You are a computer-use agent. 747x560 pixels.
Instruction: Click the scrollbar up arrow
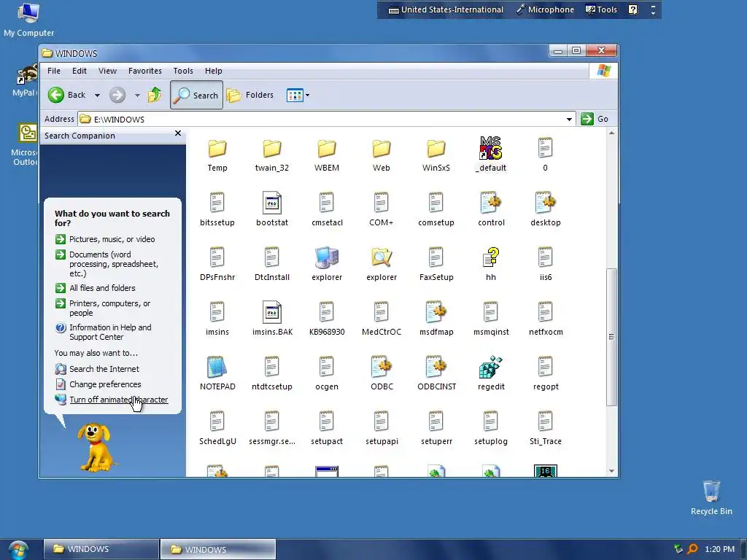tap(612, 133)
